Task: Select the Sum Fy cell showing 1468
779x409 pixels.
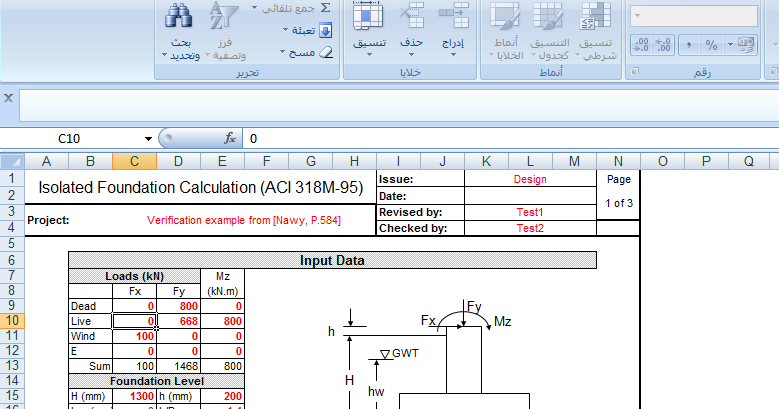Action: 178,366
